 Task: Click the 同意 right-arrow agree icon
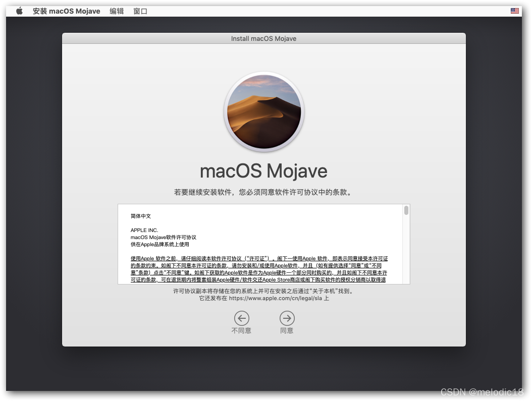(287, 318)
